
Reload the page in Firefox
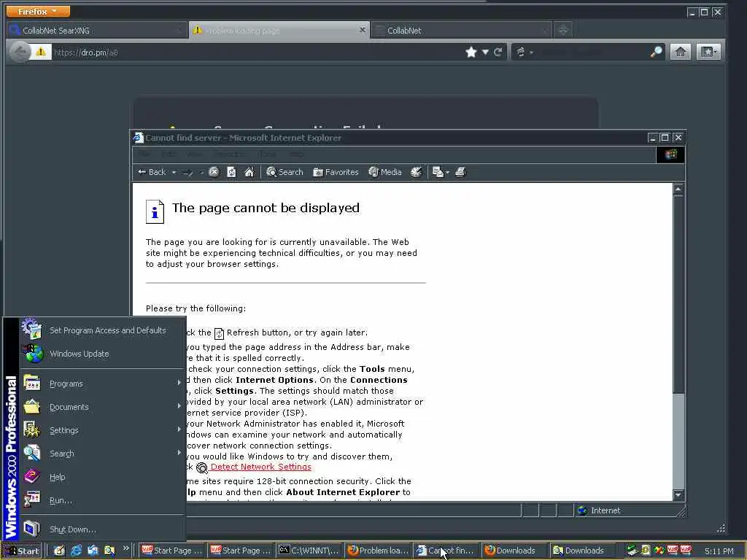(498, 52)
